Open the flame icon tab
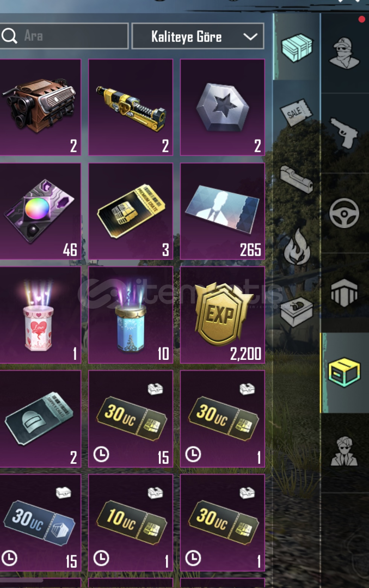 click(297, 247)
